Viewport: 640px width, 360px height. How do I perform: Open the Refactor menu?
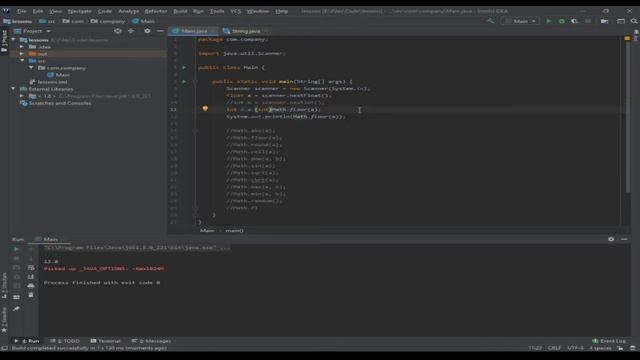pos(156,11)
